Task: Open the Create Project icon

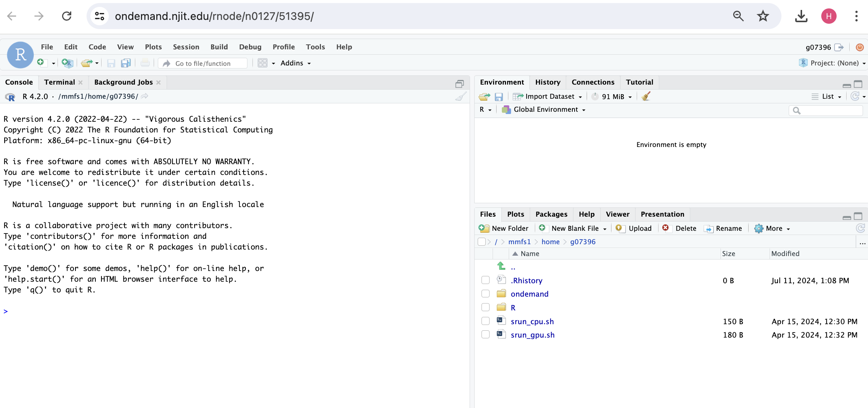Action: [67, 63]
